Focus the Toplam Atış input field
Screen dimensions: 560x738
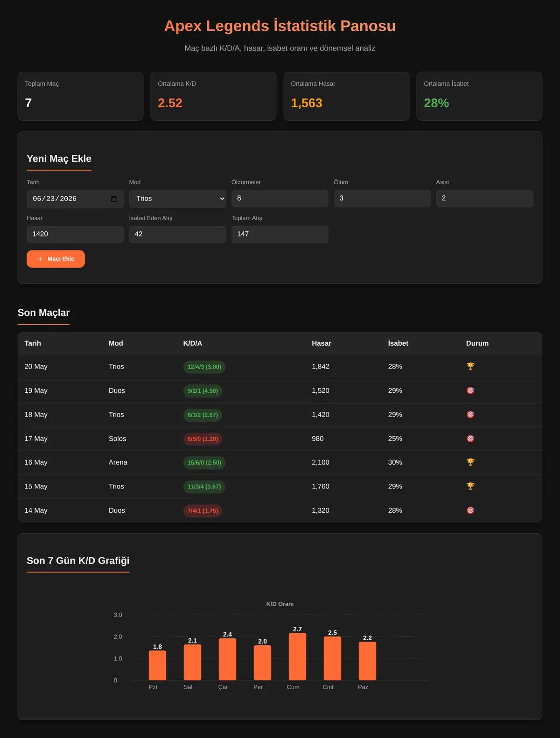point(280,234)
